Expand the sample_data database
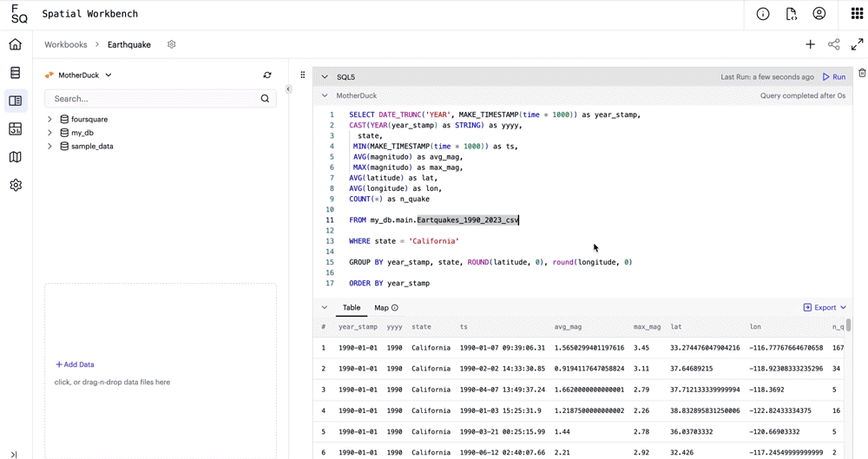The height and width of the screenshot is (459, 868). tap(49, 146)
